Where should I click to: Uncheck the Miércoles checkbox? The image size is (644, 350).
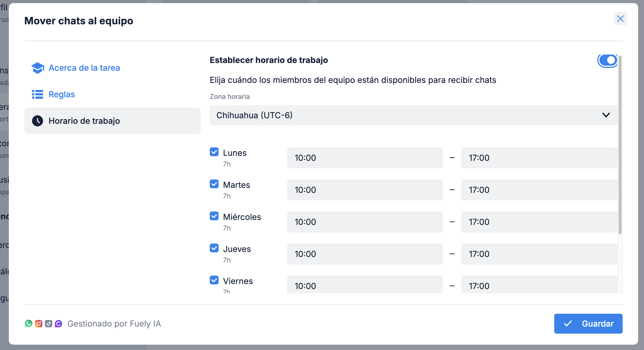tap(214, 216)
